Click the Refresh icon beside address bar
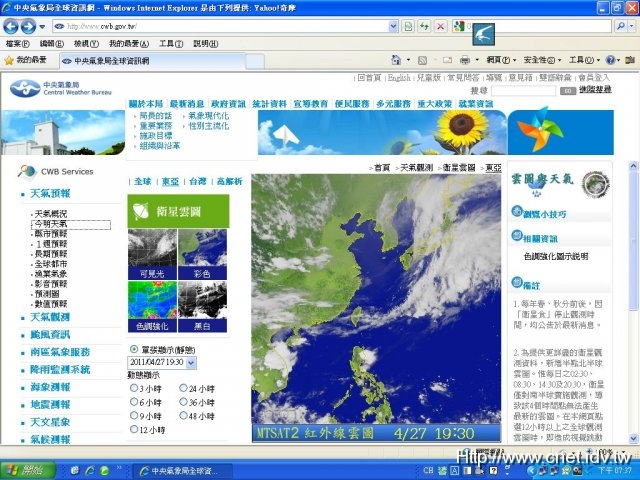 coord(423,26)
